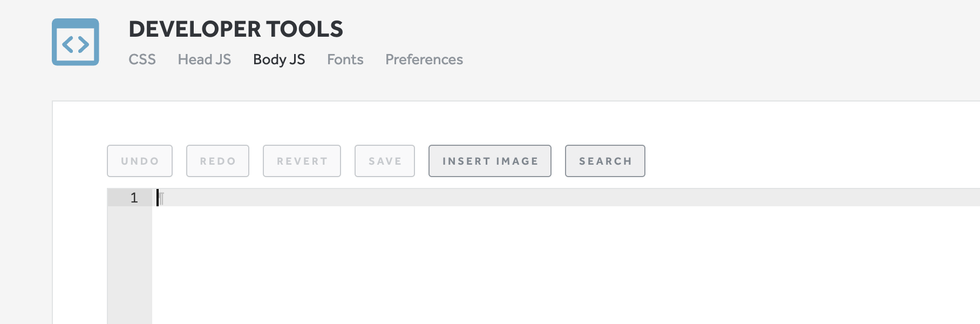Click the REDO button
This screenshot has height=324, width=980.
pyautogui.click(x=217, y=160)
